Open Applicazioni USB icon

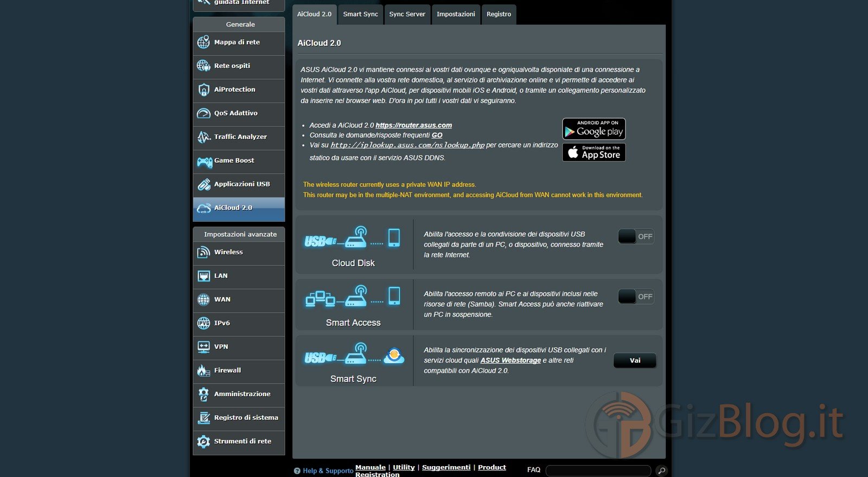pyautogui.click(x=203, y=184)
